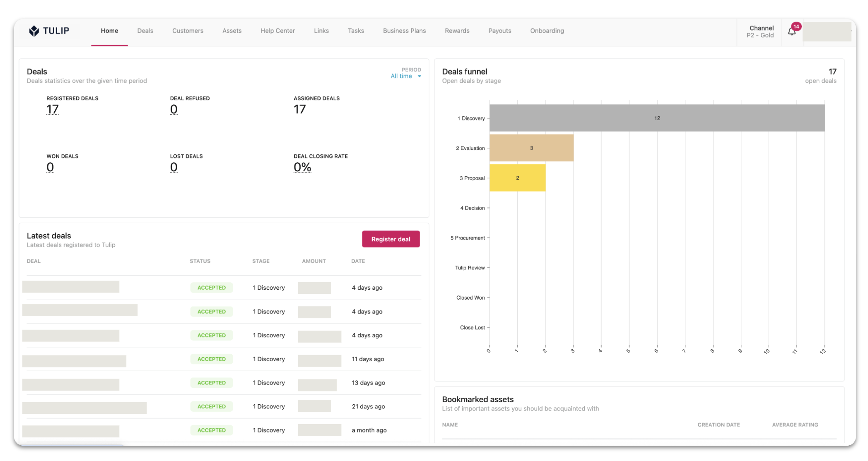Click the user profile area at top right
Image resolution: width=868 pixels, height=461 pixels.
pyautogui.click(x=827, y=32)
